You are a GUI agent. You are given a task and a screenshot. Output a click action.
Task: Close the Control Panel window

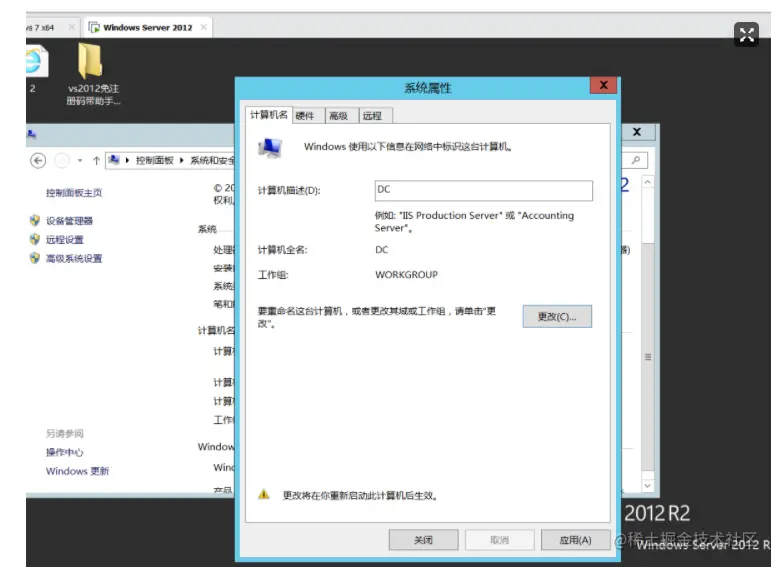point(637,132)
